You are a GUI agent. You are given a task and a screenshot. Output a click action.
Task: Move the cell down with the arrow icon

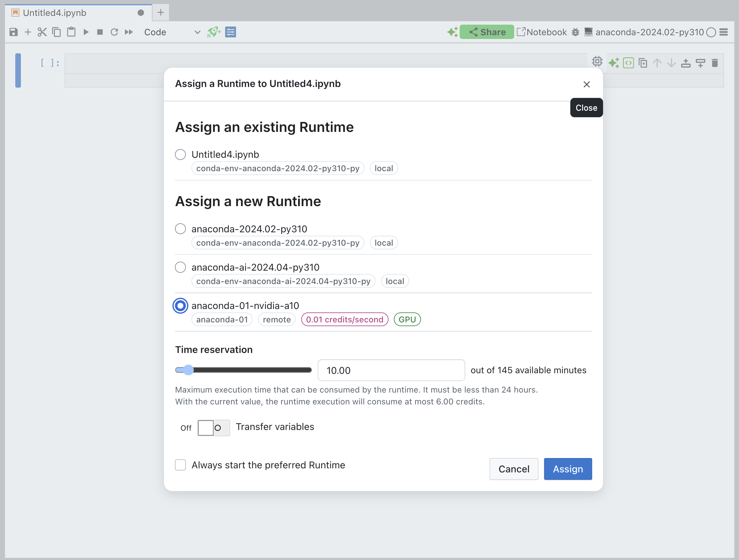click(x=672, y=62)
